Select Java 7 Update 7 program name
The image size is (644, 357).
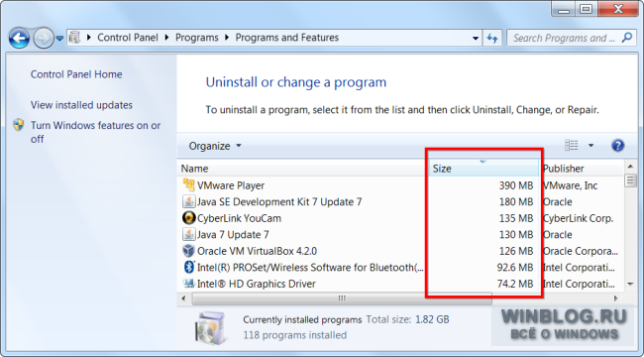click(233, 235)
